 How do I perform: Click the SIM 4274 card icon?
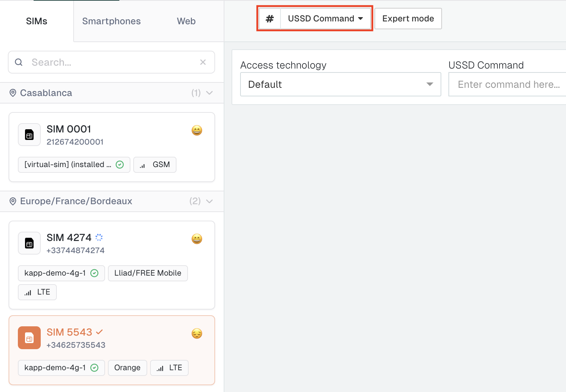tap(29, 243)
